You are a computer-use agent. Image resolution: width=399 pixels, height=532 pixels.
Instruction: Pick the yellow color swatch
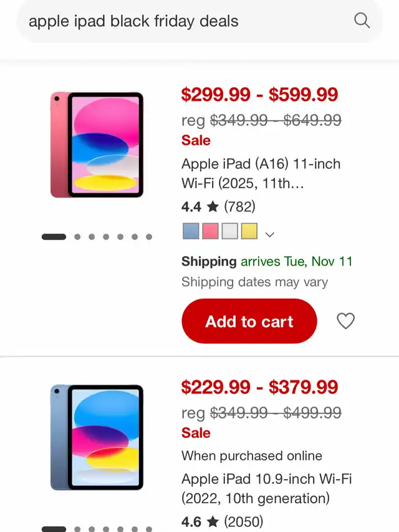(x=249, y=231)
